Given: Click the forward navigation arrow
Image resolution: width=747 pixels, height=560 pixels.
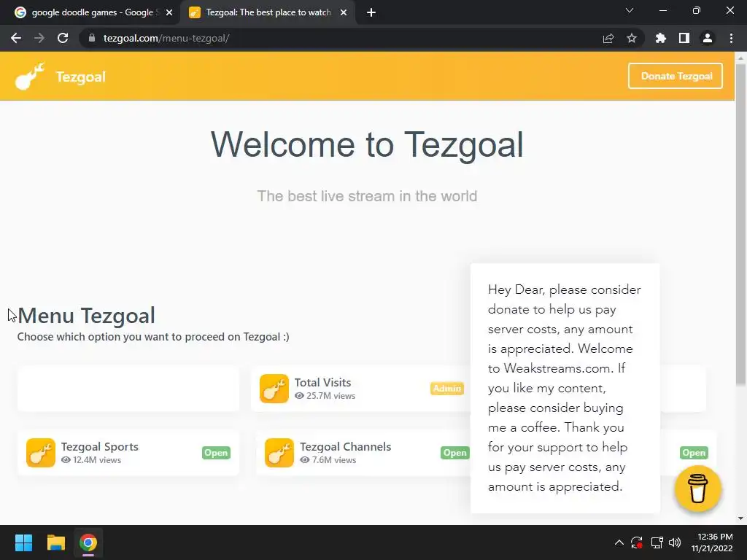Looking at the screenshot, I should click(x=39, y=38).
